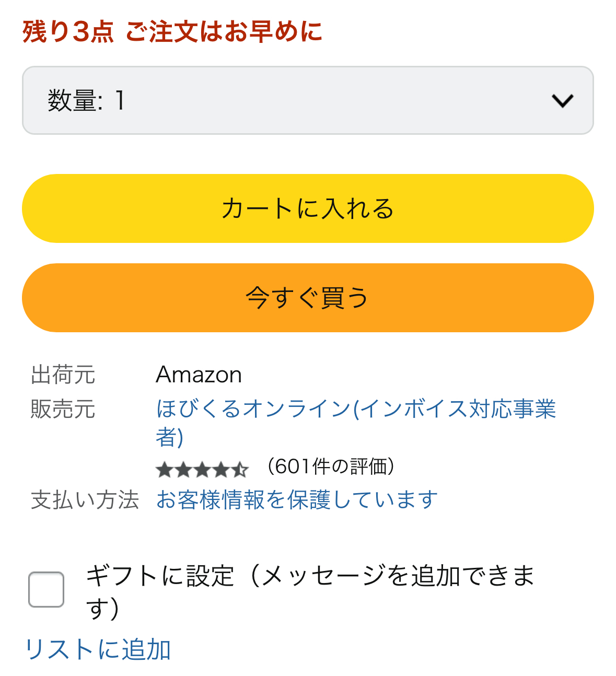Image resolution: width=616 pixels, height=676 pixels.
Task: Open the 数量 quantity dropdown
Action: click(x=307, y=100)
